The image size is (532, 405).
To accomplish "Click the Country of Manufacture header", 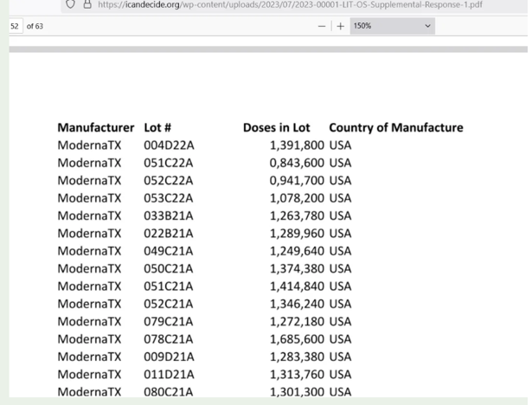I will (x=395, y=127).
